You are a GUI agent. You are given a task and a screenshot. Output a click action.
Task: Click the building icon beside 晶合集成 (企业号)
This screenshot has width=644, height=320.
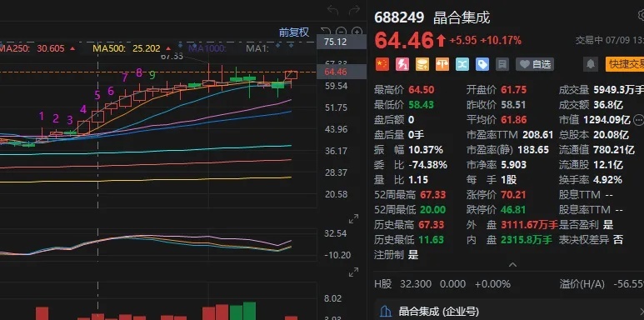point(385,312)
